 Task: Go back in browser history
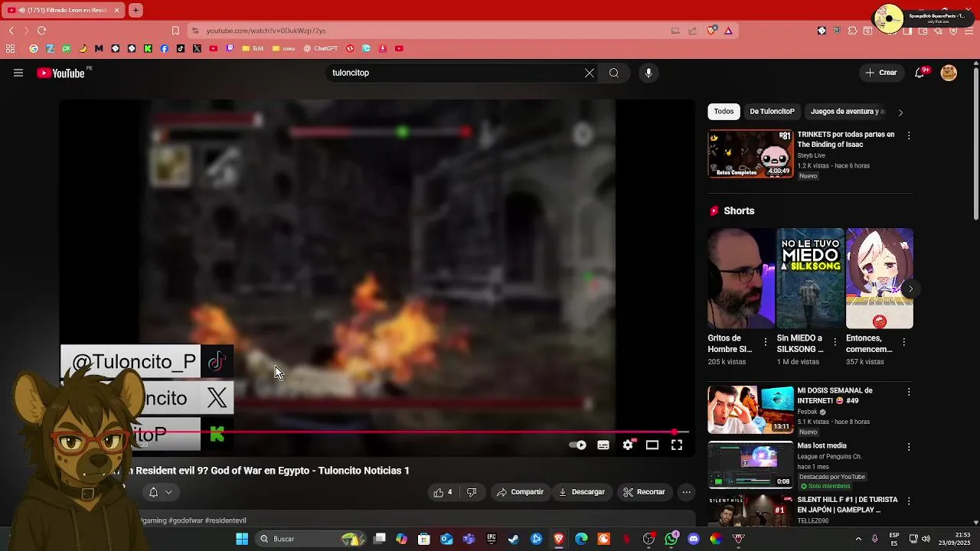(x=11, y=31)
